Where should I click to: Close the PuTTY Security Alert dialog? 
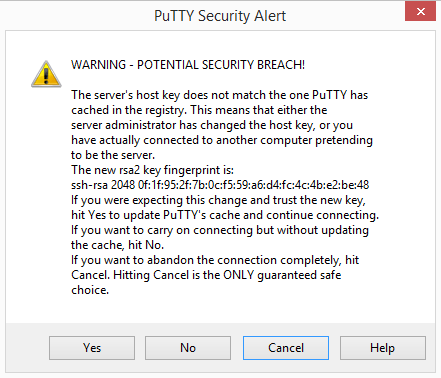[x=421, y=12]
